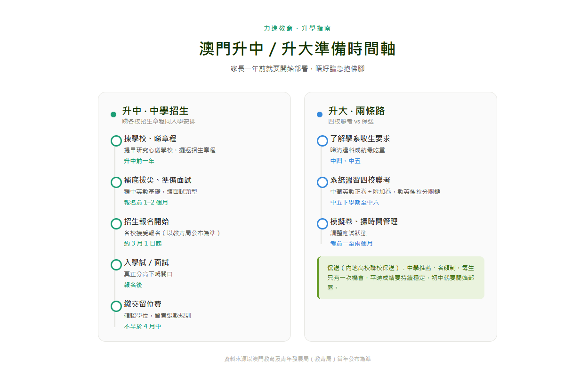
Task: Click timeline marker beside 繳交留位費
Action: point(116,306)
